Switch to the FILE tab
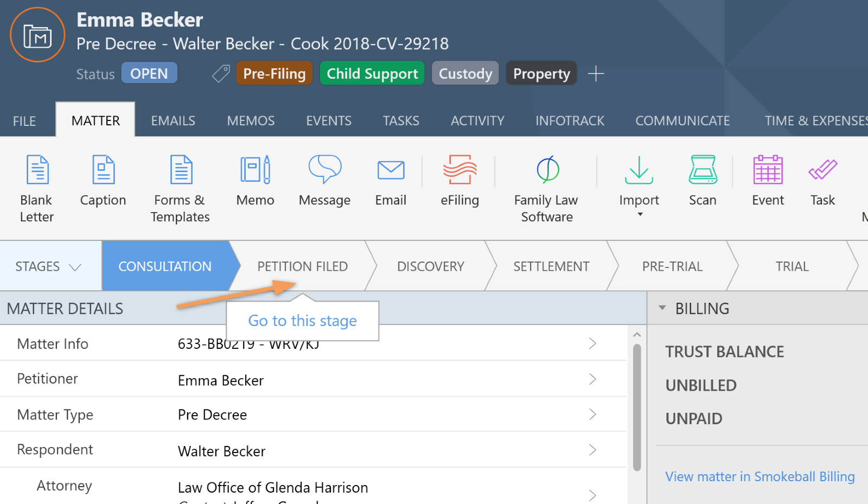Viewport: 868px width, 504px height. pyautogui.click(x=24, y=120)
